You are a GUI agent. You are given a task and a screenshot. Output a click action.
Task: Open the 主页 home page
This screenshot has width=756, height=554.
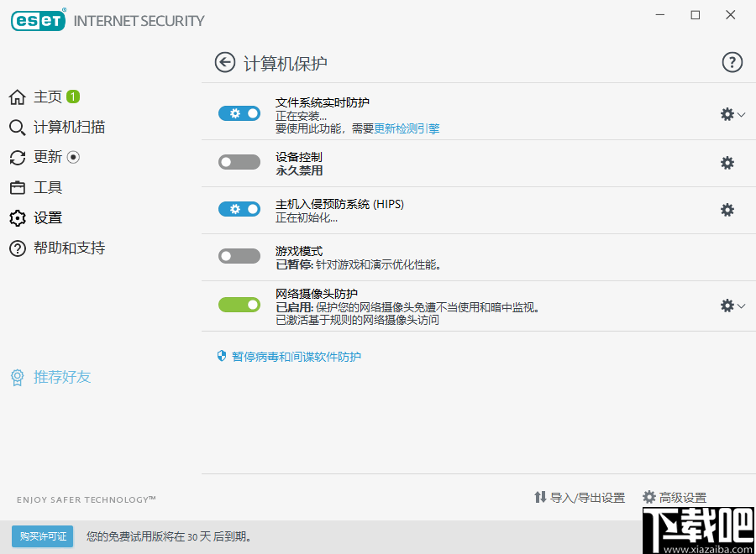tap(45, 97)
